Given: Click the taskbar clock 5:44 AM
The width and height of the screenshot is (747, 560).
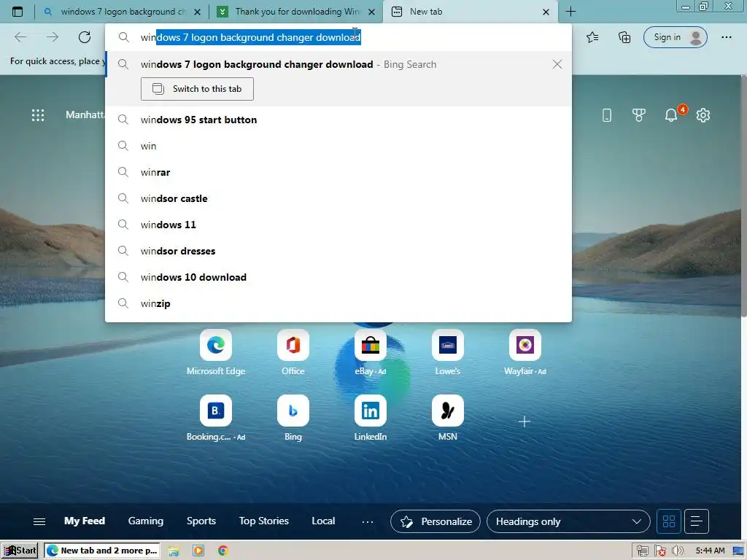Looking at the screenshot, I should click(x=710, y=551).
